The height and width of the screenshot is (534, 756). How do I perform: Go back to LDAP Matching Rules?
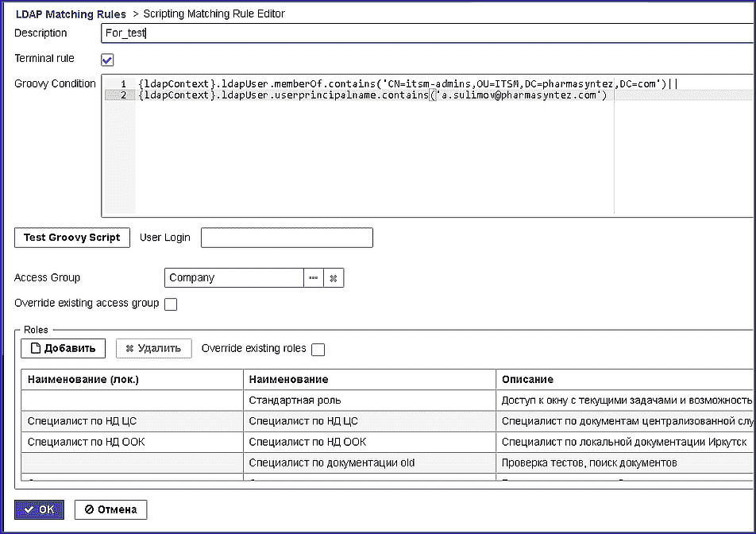[71, 14]
